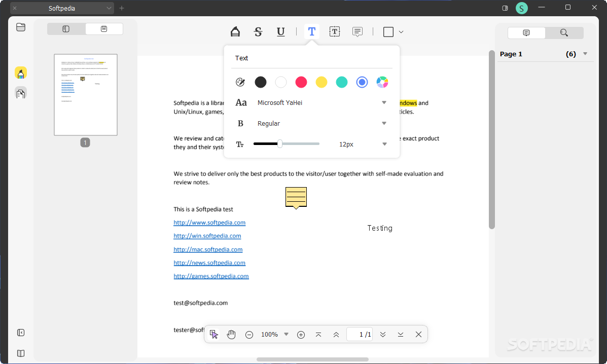The image size is (607, 364).
Task: Switch to the thumbnails panel tab
Action: click(x=66, y=29)
